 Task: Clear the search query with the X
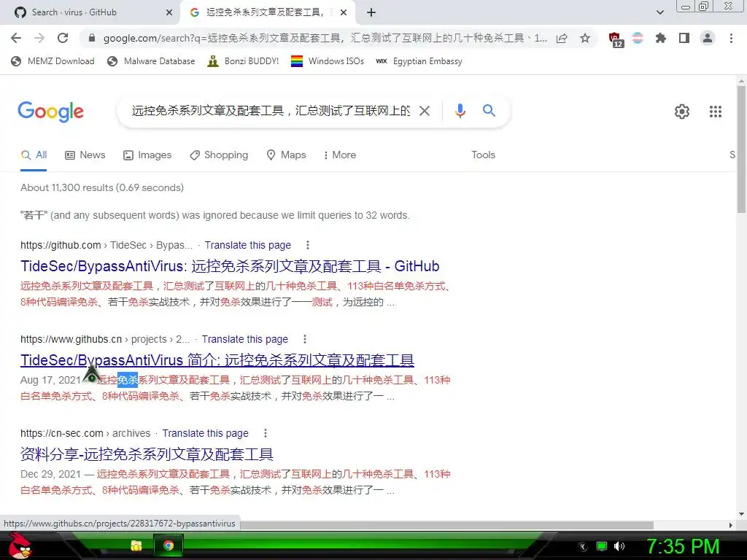(x=425, y=111)
